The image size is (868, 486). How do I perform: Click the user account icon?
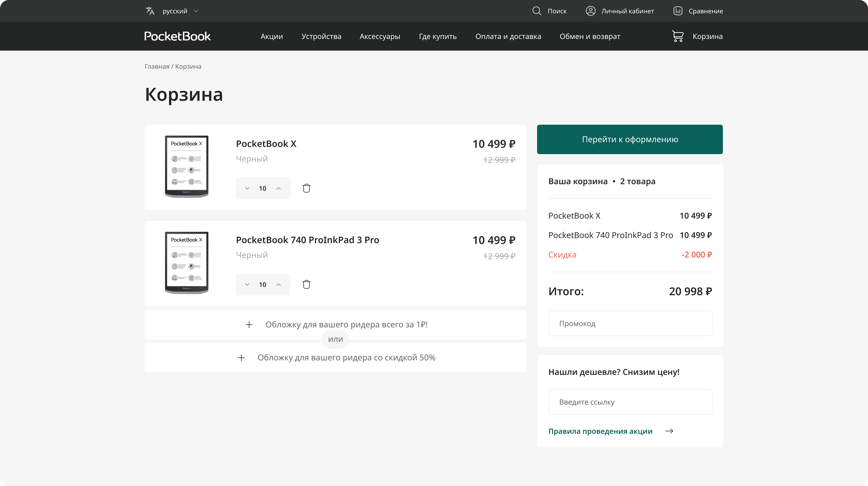click(591, 11)
